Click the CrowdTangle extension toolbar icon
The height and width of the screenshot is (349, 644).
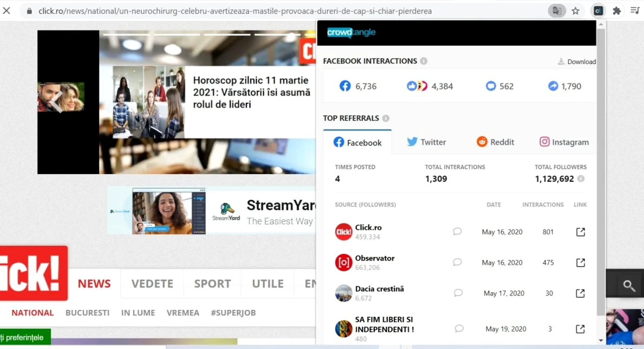598,11
